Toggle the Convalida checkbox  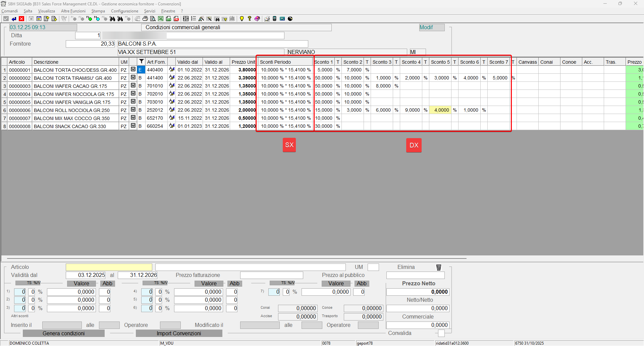tap(441, 333)
